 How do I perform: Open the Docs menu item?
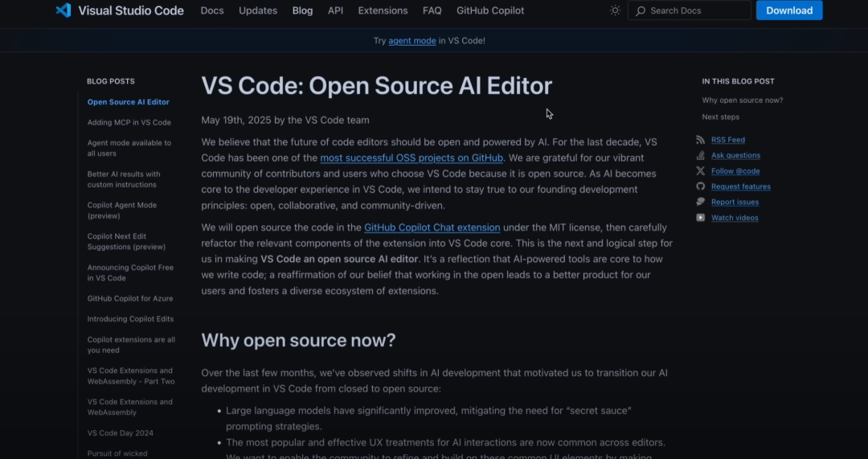[x=212, y=10]
